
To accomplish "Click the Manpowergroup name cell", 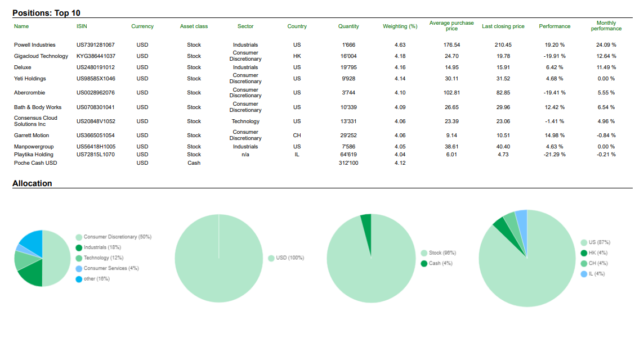I will (x=34, y=147).
